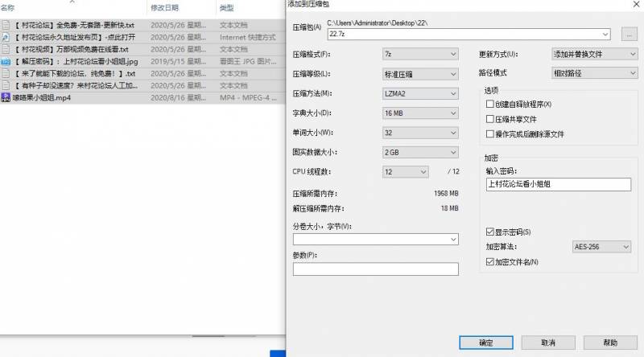Image resolution: width=644 pixels, height=357 pixels.
Task: Click the Internet shortcut icon for 村花论坛永久地址发布页
Action: click(x=6, y=37)
